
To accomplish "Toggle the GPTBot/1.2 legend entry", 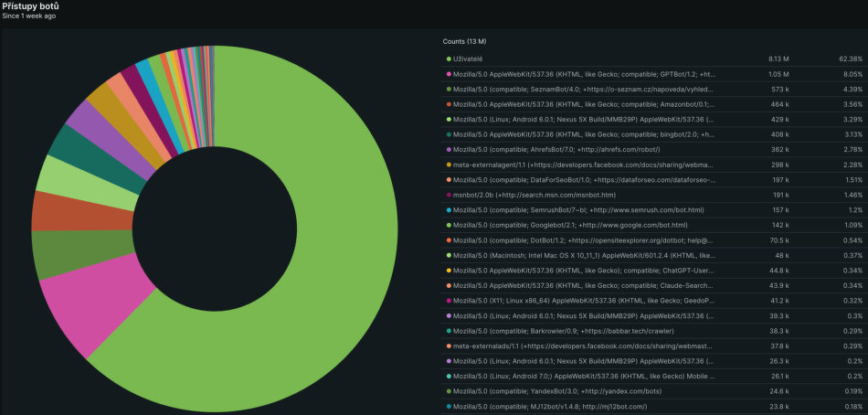I will [x=585, y=74].
